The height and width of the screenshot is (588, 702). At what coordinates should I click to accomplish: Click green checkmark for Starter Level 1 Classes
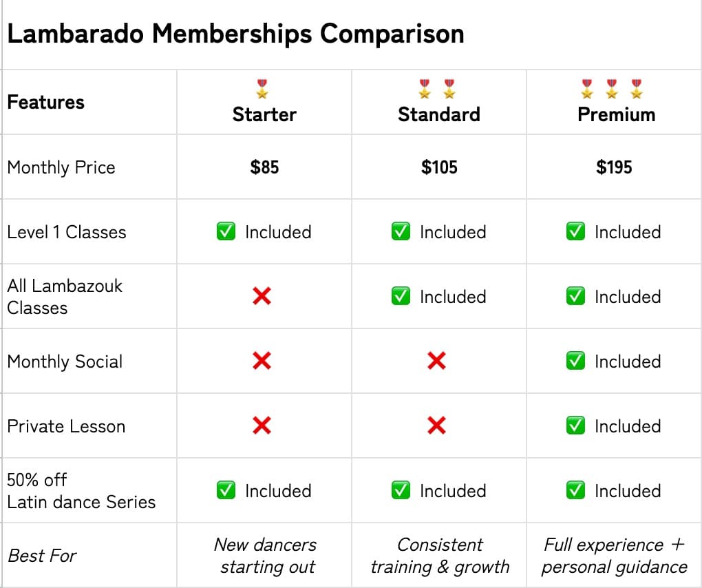(x=226, y=232)
